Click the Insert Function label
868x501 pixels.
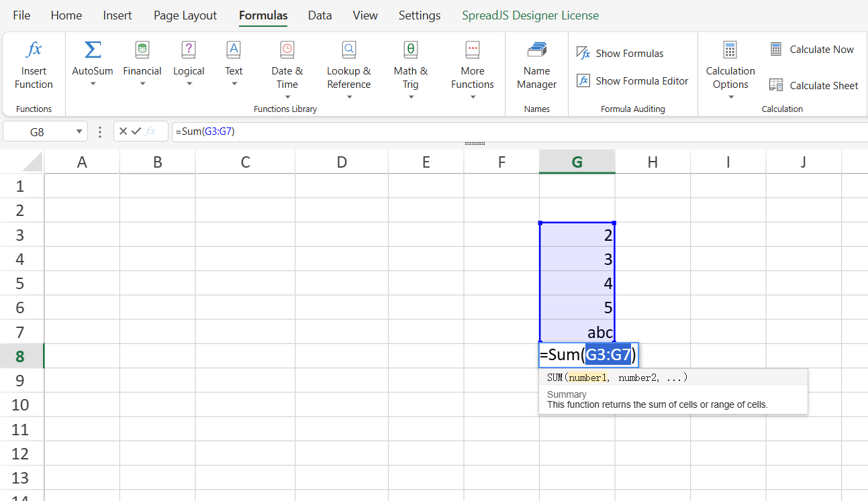click(x=34, y=78)
